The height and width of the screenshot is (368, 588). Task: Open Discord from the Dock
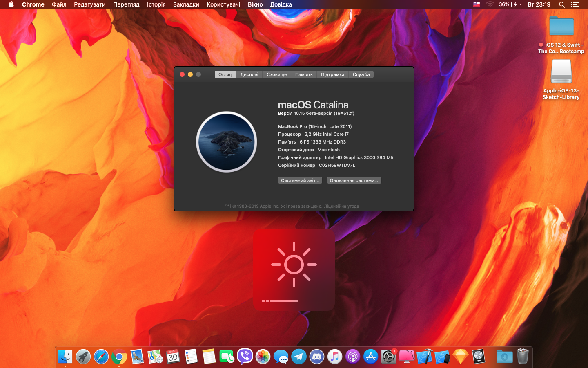[x=317, y=357]
